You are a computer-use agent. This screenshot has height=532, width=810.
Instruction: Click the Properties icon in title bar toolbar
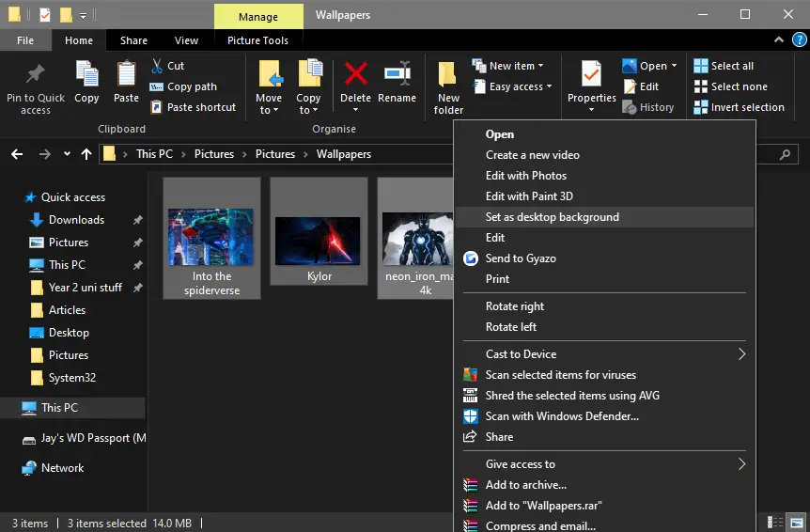45,15
